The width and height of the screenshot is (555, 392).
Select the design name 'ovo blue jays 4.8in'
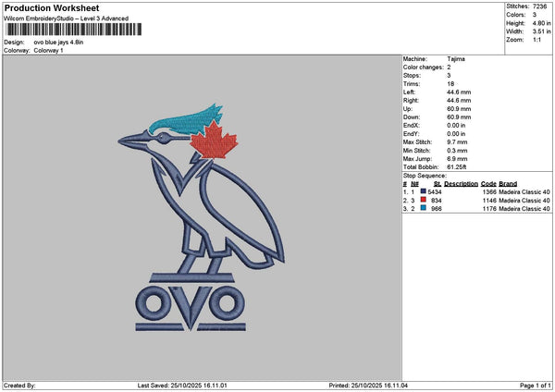coord(58,43)
